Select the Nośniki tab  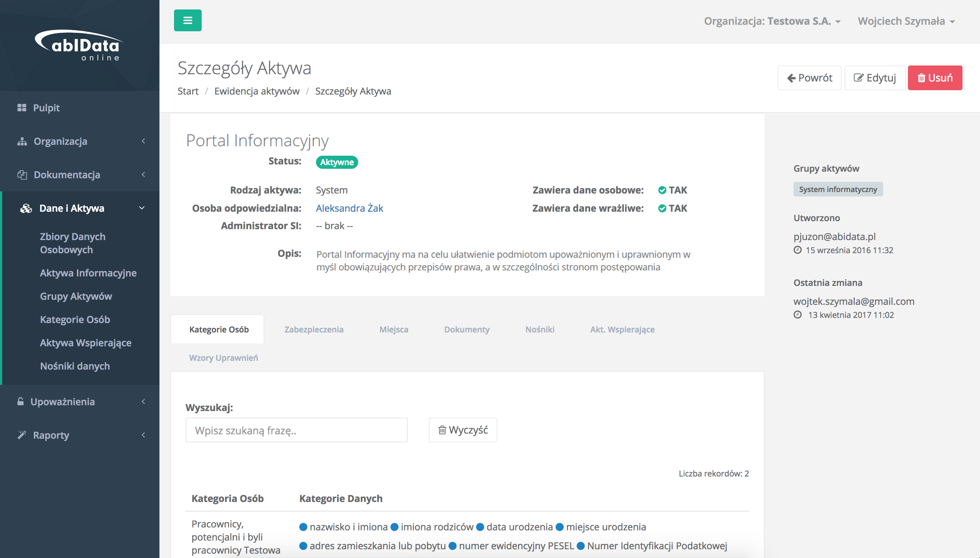[540, 329]
